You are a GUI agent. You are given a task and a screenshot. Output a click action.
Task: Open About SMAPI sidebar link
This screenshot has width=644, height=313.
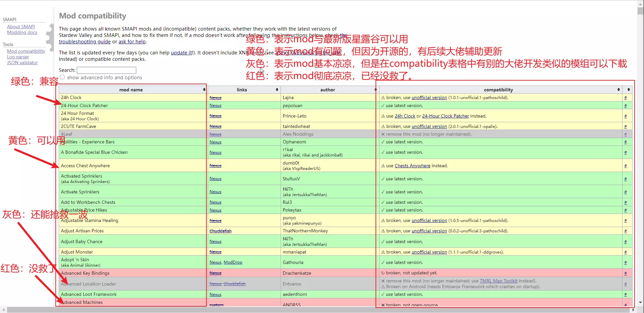tap(21, 27)
